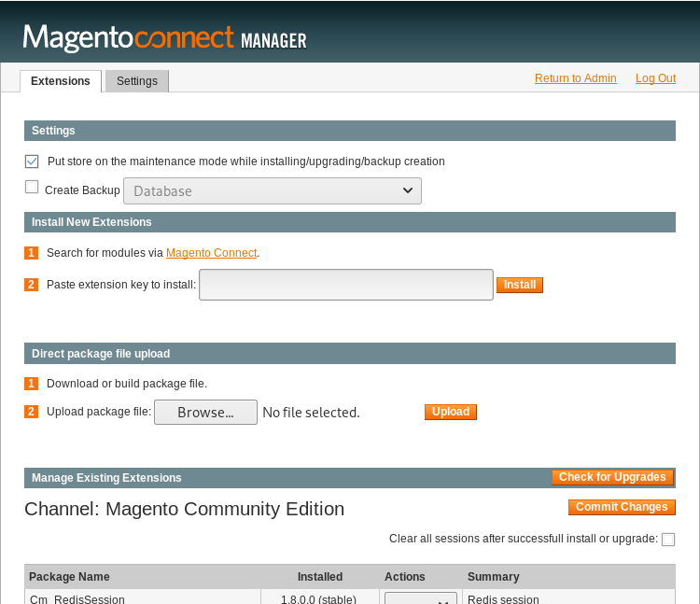Image resolution: width=700 pixels, height=604 pixels.
Task: Open the Database backup type dropdown
Action: coord(273,191)
